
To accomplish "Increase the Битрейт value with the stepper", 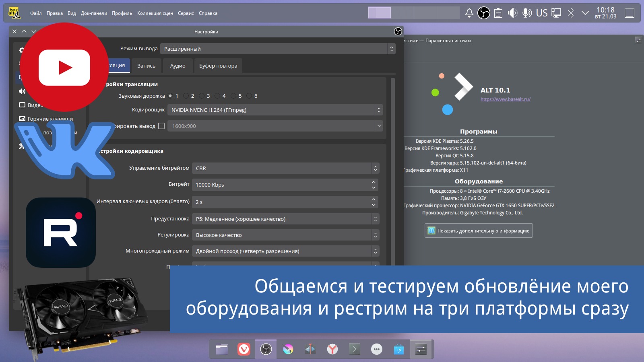I will tap(374, 183).
